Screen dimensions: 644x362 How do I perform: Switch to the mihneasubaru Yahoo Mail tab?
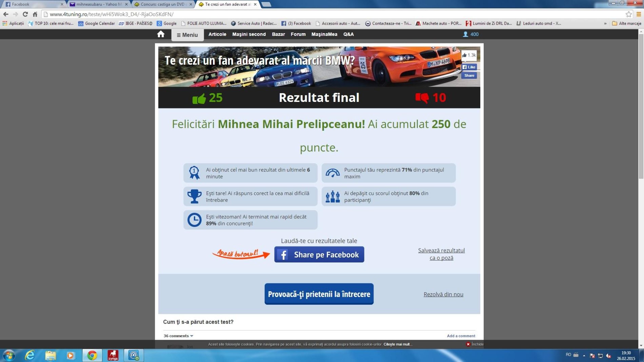[98, 4]
